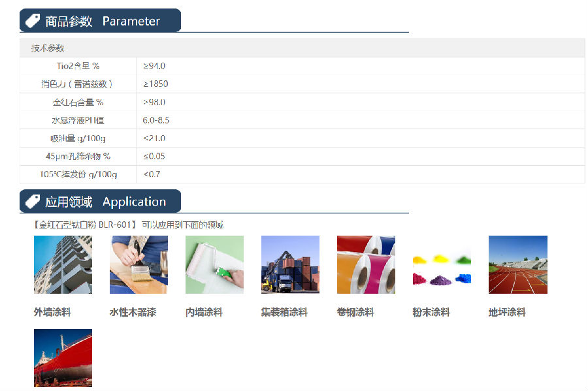The width and height of the screenshot is (588, 391).
Task: Open the 水性木器漆 paintbrush image
Action: 139,264
